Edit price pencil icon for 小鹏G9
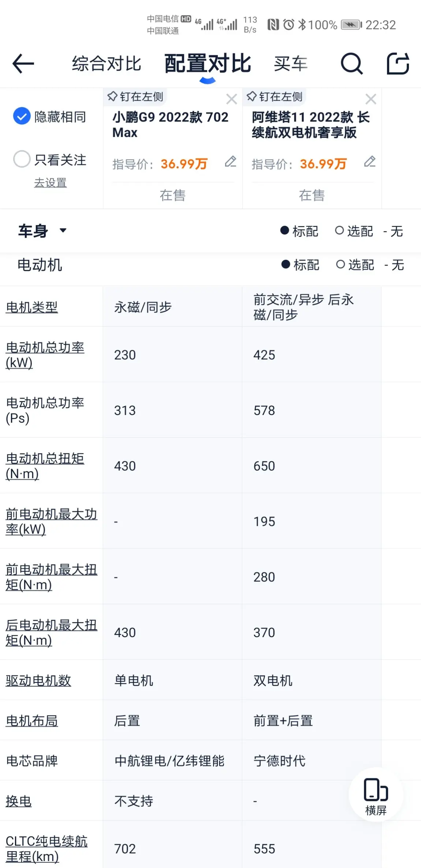The image size is (421, 868). [x=231, y=161]
